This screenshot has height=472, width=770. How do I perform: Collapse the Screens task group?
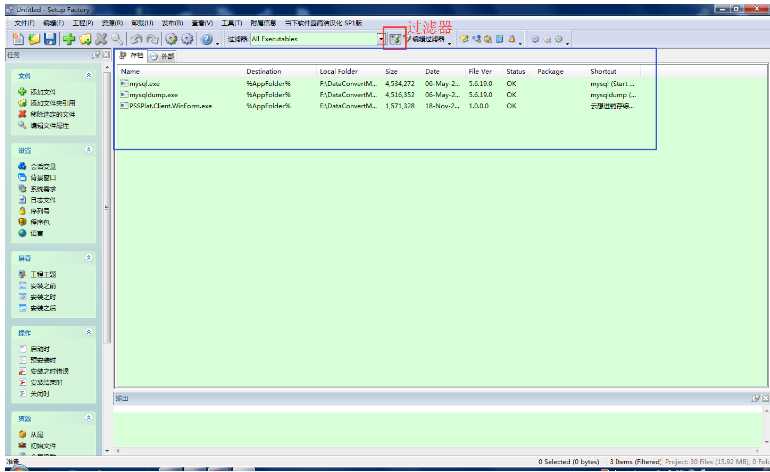pos(89,258)
